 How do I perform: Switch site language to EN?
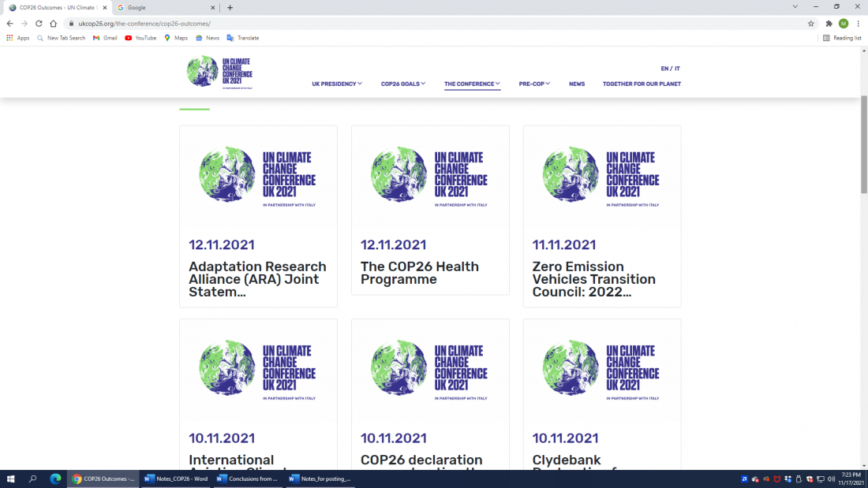pyautogui.click(x=664, y=69)
